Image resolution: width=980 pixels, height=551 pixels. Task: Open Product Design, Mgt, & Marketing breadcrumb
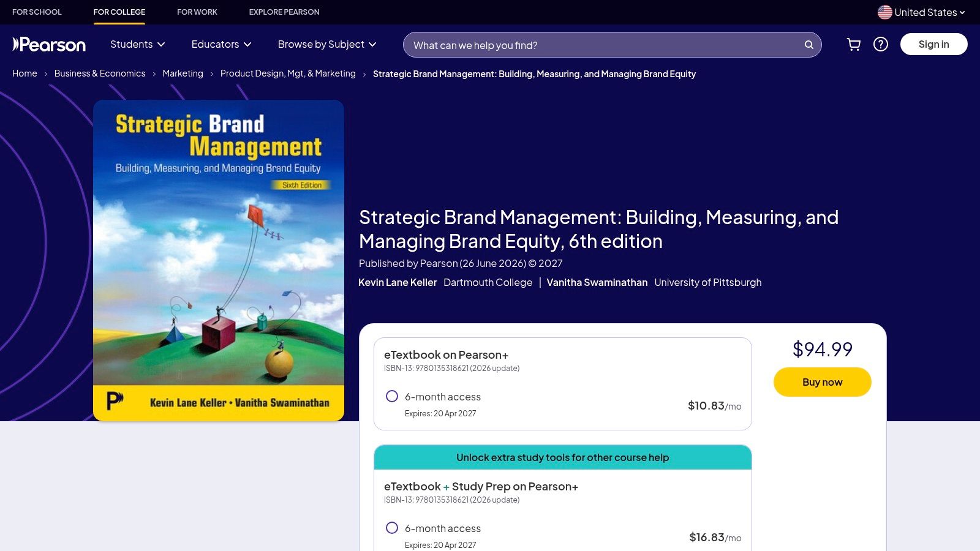point(288,73)
